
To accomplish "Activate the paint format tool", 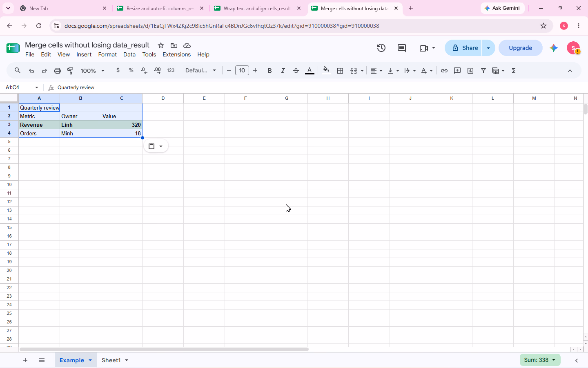I will [71, 71].
